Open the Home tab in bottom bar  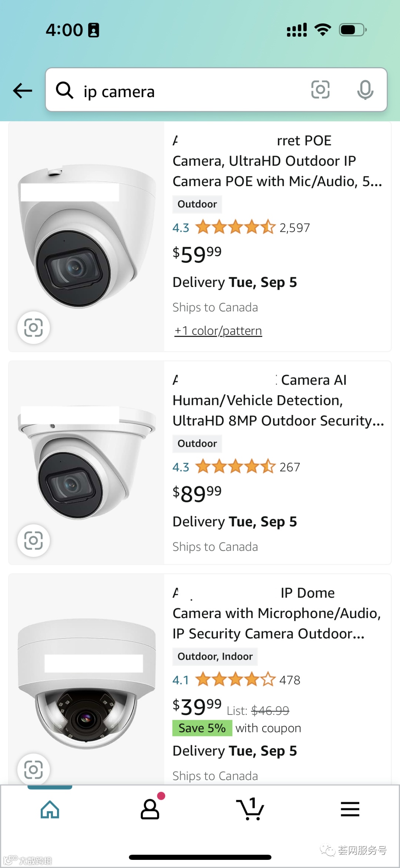tap(50, 809)
